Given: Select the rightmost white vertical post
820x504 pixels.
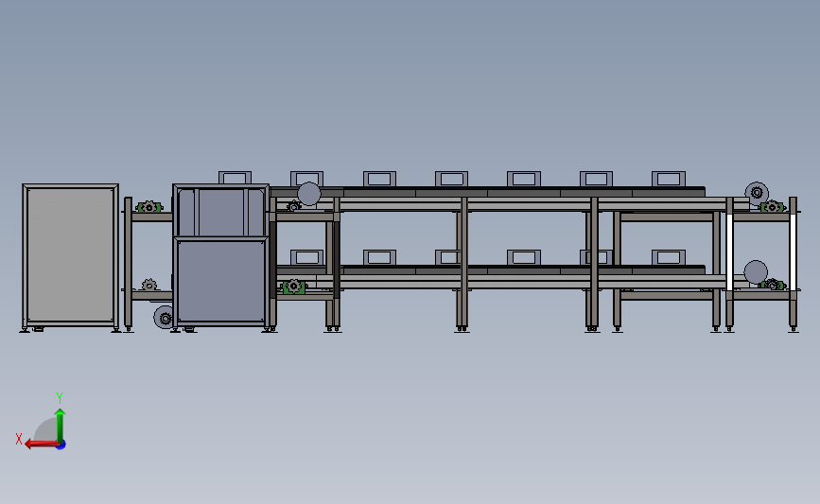Looking at the screenshot, I should [793, 252].
